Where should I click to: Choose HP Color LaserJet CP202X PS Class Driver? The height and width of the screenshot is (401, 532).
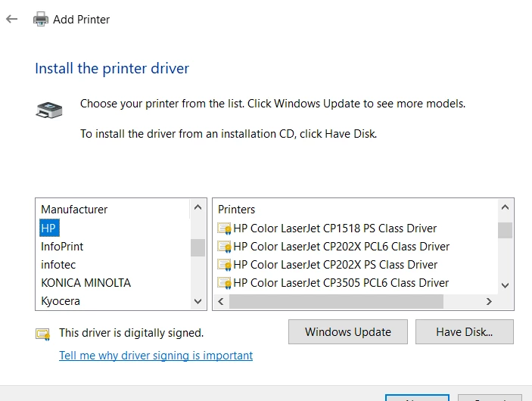[335, 265]
